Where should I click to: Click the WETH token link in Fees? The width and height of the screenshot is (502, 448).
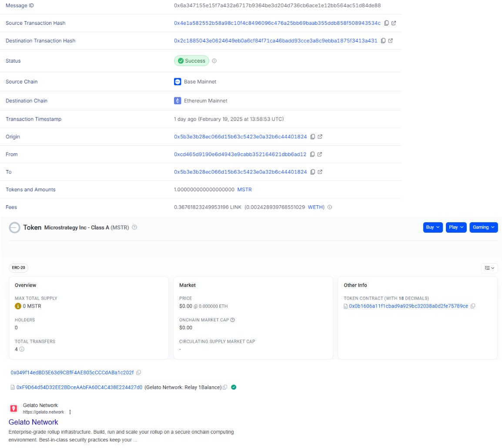coord(315,207)
